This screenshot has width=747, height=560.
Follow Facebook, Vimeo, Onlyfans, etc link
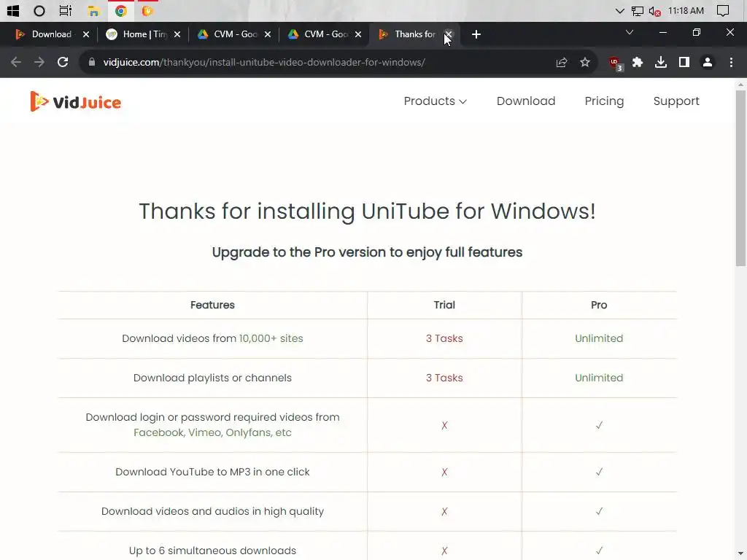click(212, 432)
